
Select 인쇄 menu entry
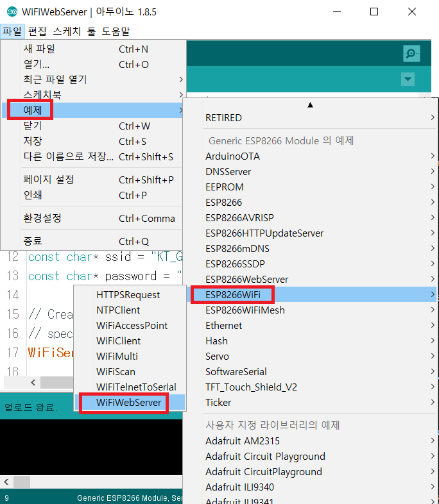(93, 195)
